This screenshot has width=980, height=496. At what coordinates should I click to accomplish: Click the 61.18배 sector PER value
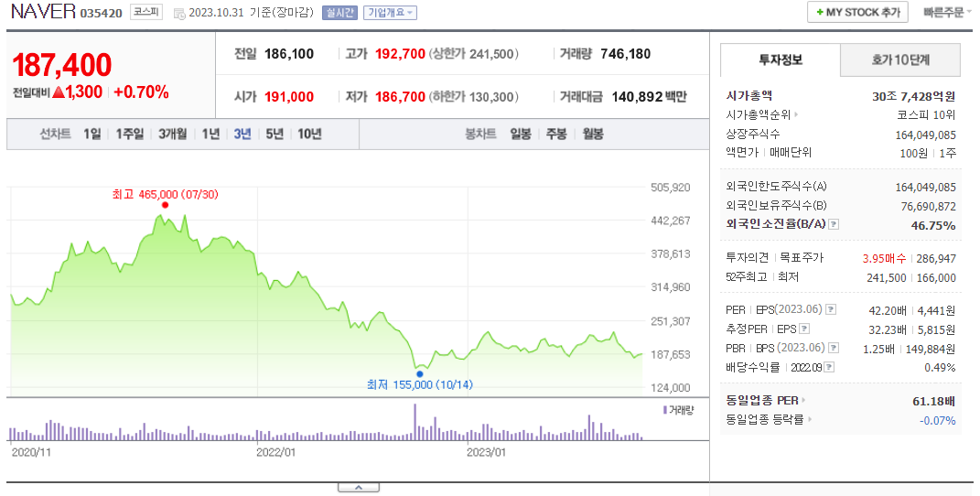point(934,401)
